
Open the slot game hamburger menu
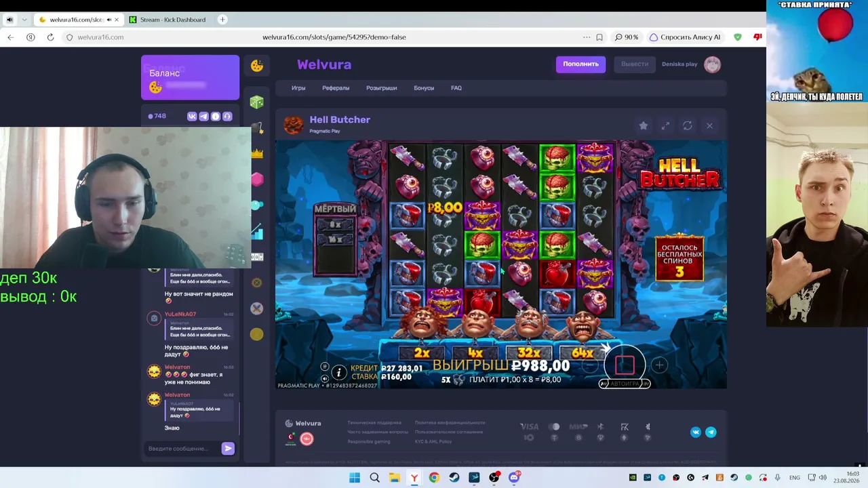324,367
